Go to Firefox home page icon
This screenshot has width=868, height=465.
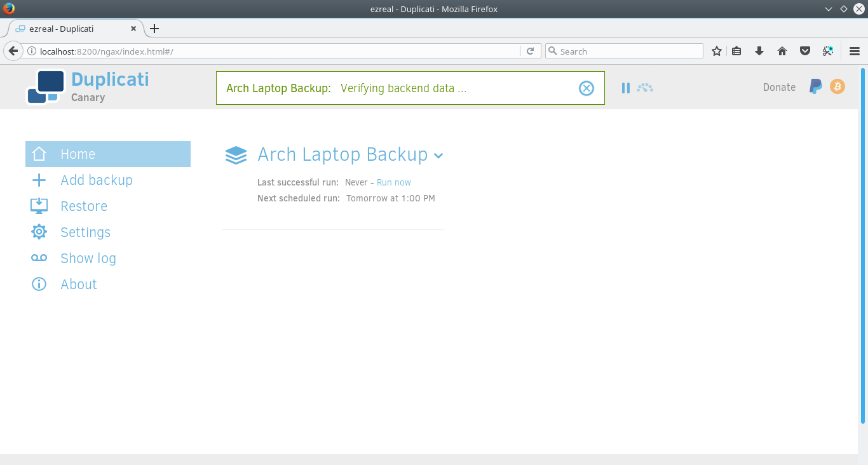pyautogui.click(x=782, y=51)
